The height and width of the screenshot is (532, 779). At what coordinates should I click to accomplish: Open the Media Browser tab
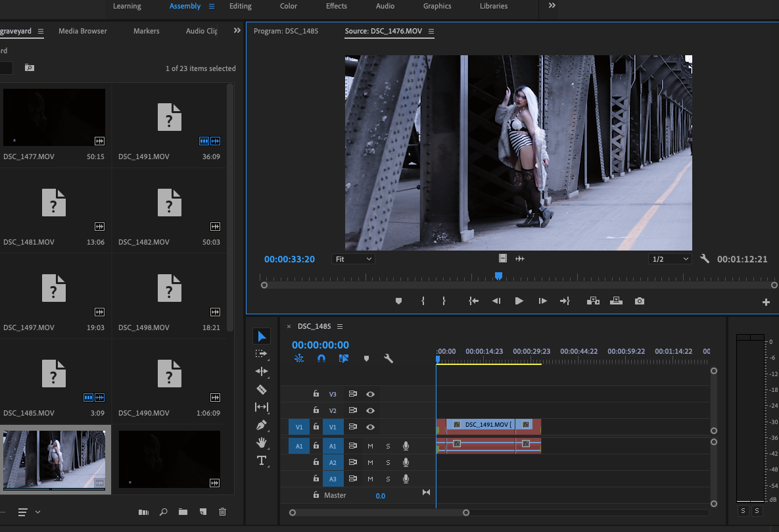point(82,31)
